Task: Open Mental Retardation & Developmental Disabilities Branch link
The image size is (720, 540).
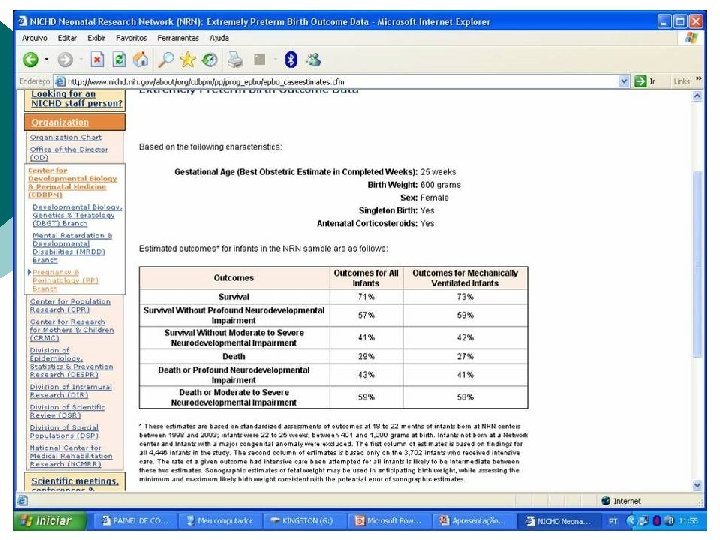Action: (72, 248)
